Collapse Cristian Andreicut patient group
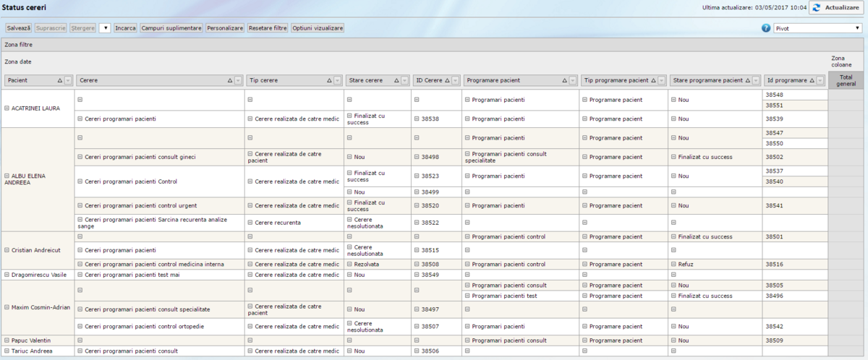Screen dimensions: 868x360 coord(7,250)
